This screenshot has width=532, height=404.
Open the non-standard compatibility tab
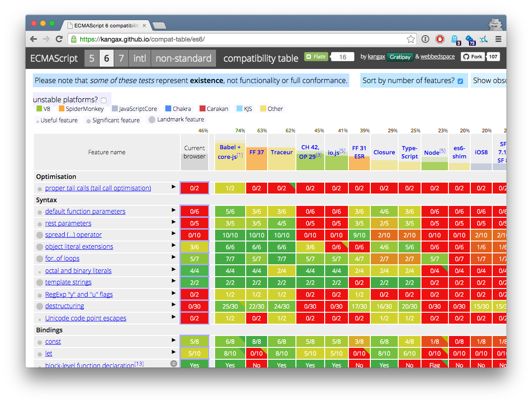pos(184,58)
